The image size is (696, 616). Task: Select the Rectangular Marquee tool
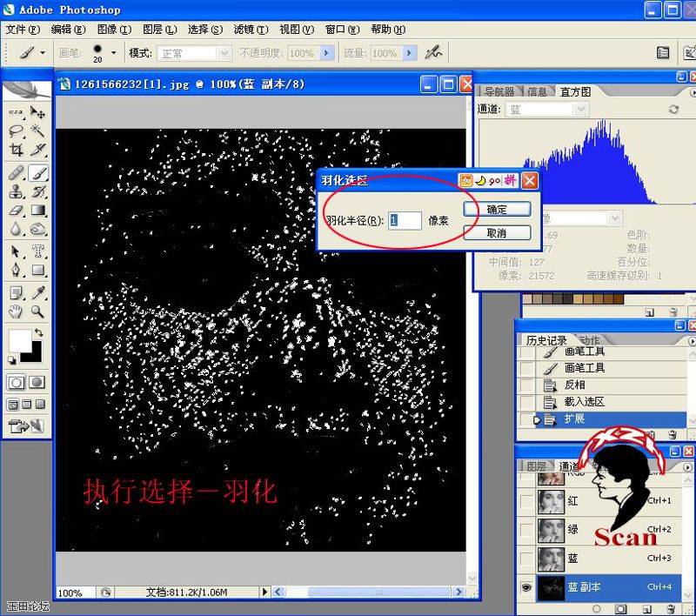click(x=16, y=112)
